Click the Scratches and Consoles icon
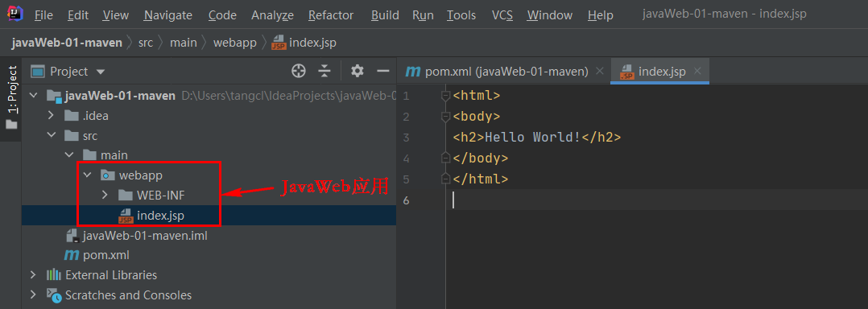868x309 pixels. (54, 295)
